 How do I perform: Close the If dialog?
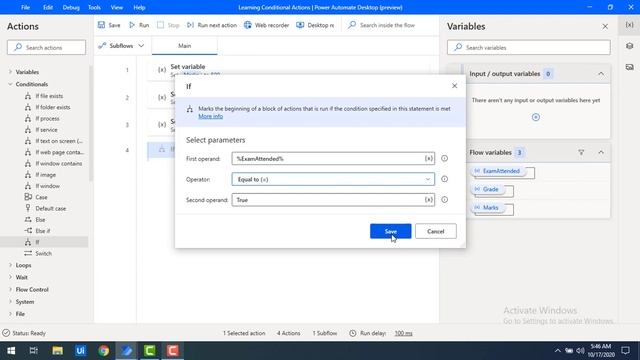click(454, 86)
